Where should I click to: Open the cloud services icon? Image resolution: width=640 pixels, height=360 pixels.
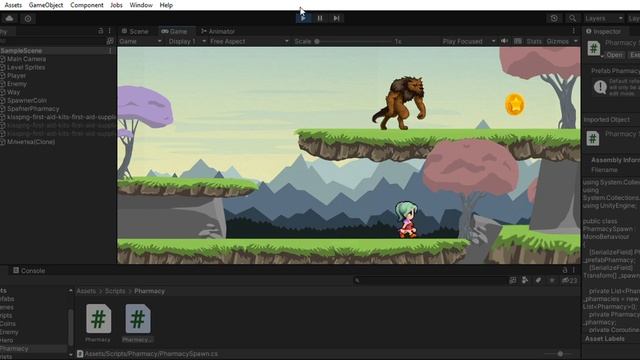[x=9, y=18]
